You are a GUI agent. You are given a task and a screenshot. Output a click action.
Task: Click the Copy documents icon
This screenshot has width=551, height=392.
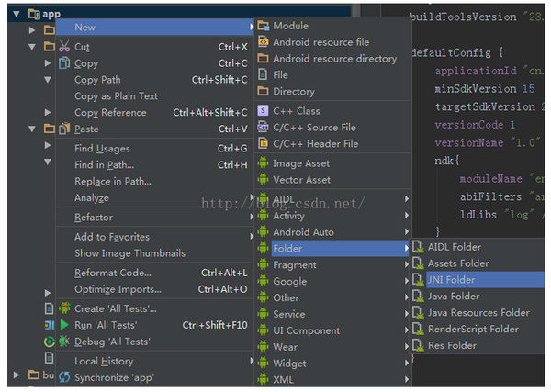click(x=64, y=62)
